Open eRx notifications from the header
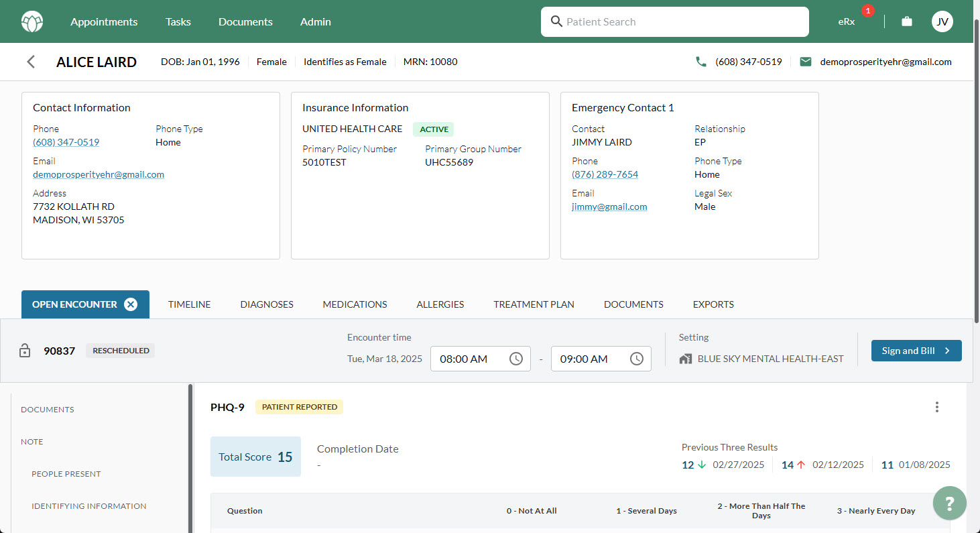980x533 pixels. (x=846, y=21)
